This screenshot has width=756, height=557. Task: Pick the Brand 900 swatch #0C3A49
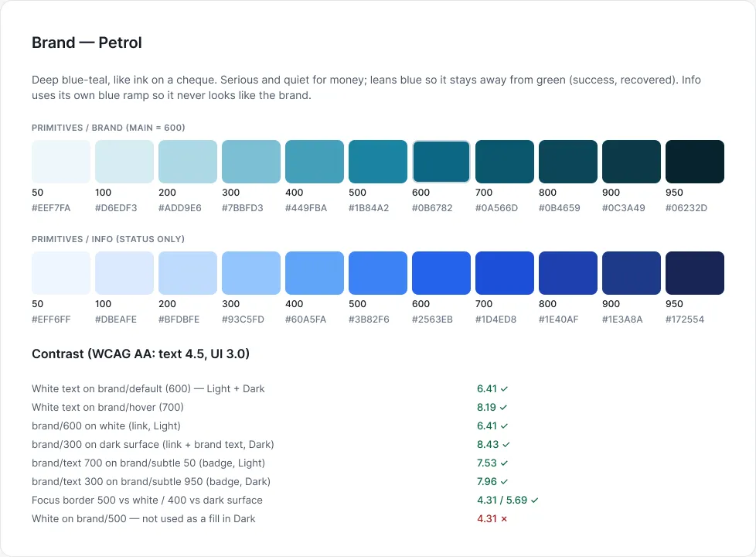point(632,162)
